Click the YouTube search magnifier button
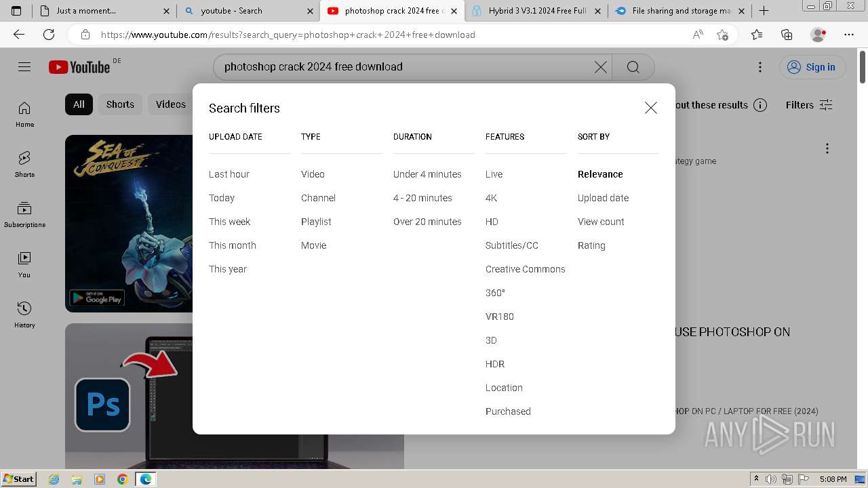 pyautogui.click(x=633, y=67)
